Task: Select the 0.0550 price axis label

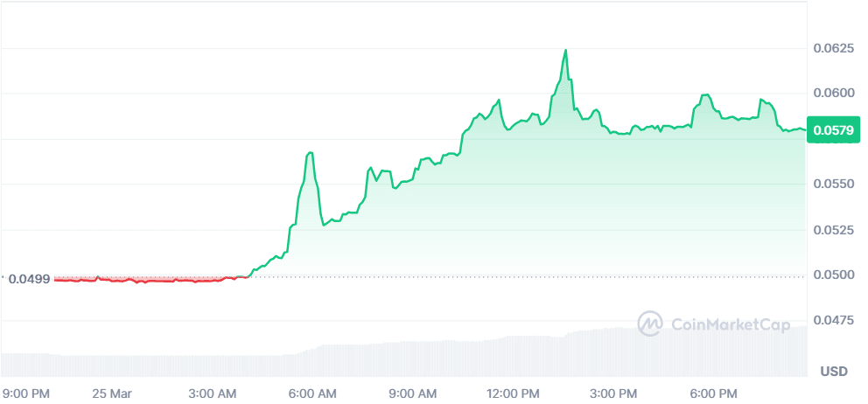Action: tap(834, 184)
